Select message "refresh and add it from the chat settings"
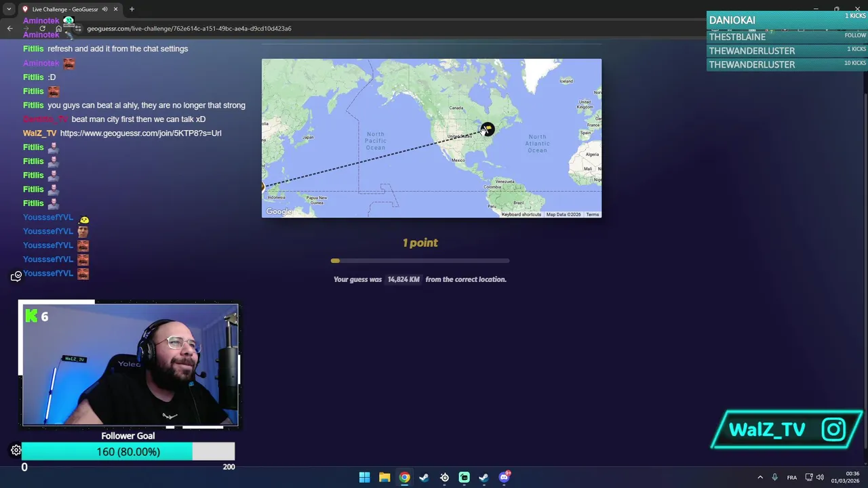The width and height of the screenshot is (868, 488). (x=118, y=49)
